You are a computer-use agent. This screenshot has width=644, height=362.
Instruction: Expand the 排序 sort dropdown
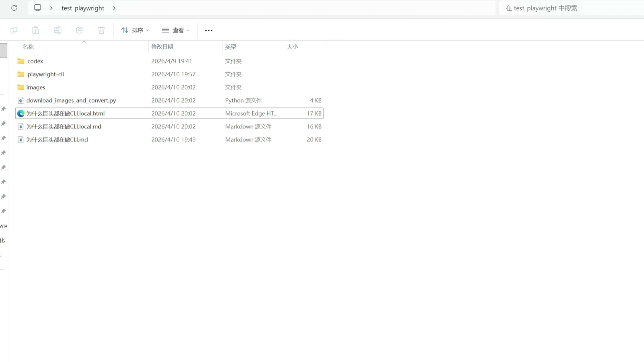pyautogui.click(x=135, y=30)
